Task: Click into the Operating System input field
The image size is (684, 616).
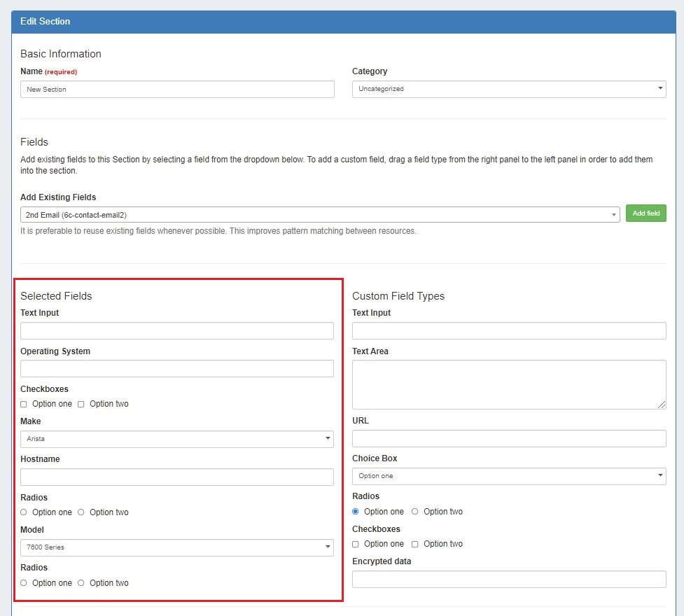Action: tap(176, 369)
